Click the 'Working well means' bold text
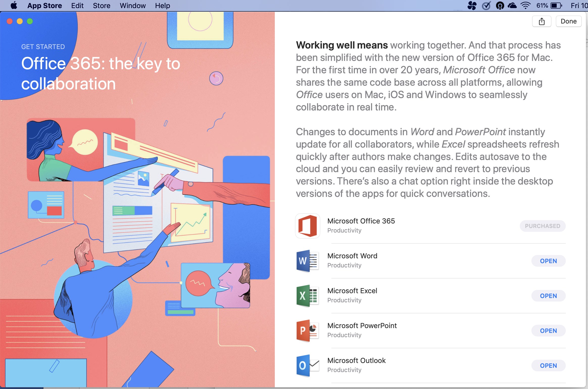The image size is (588, 389). 342,45
